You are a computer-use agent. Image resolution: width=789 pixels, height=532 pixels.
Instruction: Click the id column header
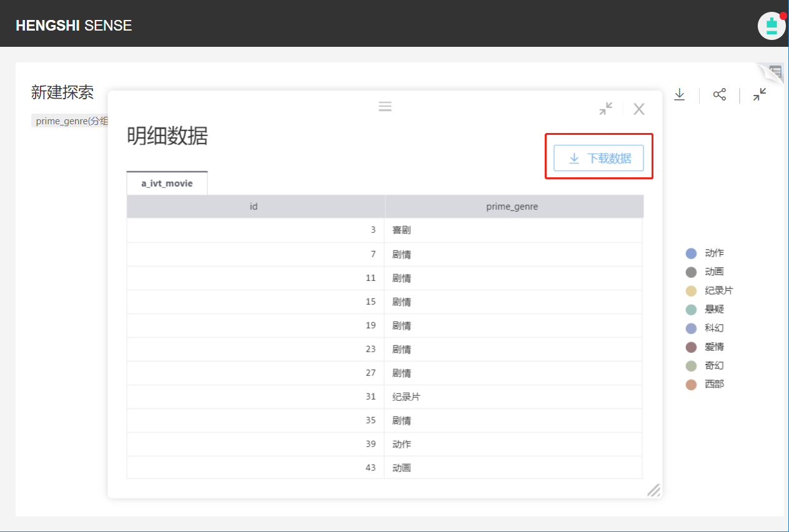pyautogui.click(x=256, y=207)
